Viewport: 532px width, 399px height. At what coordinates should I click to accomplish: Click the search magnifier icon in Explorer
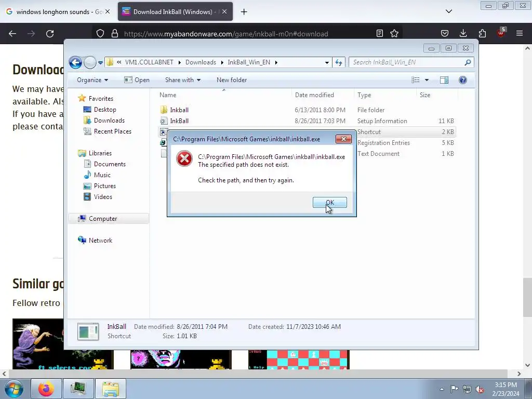click(468, 62)
